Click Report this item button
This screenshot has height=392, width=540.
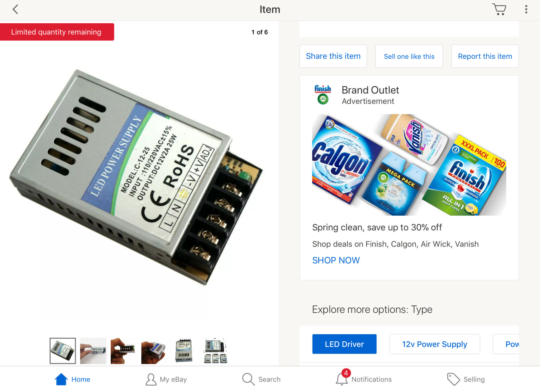click(485, 56)
